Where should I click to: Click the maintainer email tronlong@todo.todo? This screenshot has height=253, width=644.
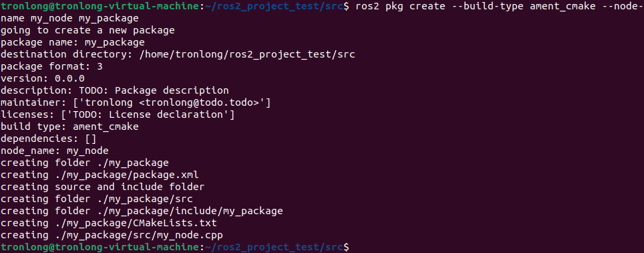pyautogui.click(x=199, y=103)
